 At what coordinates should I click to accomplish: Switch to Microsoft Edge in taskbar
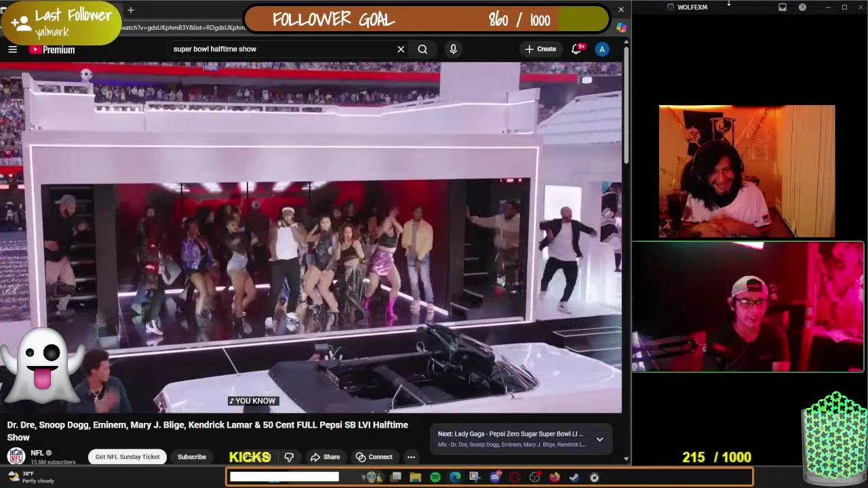coord(455,477)
